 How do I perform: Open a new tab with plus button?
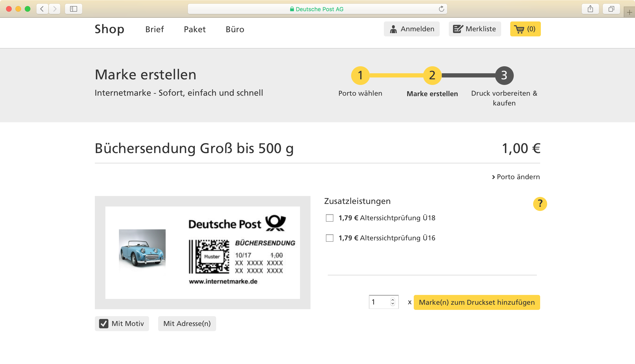629,12
